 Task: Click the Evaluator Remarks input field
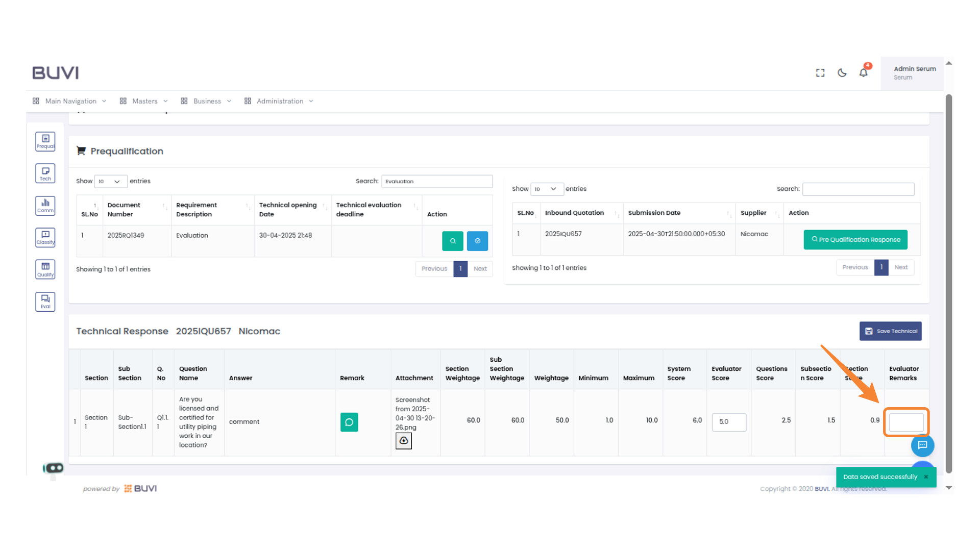point(906,422)
